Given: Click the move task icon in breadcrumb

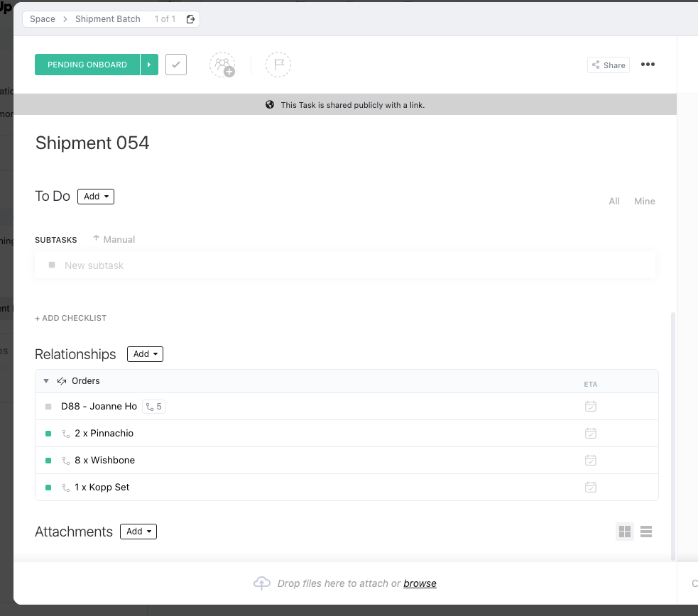Looking at the screenshot, I should point(190,19).
